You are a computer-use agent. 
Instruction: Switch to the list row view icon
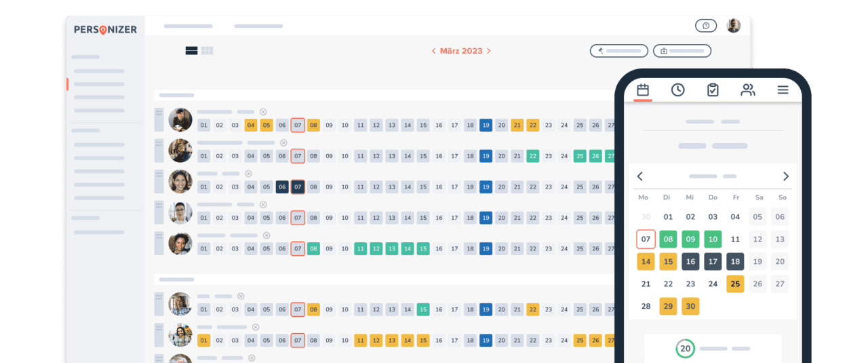[x=191, y=50]
